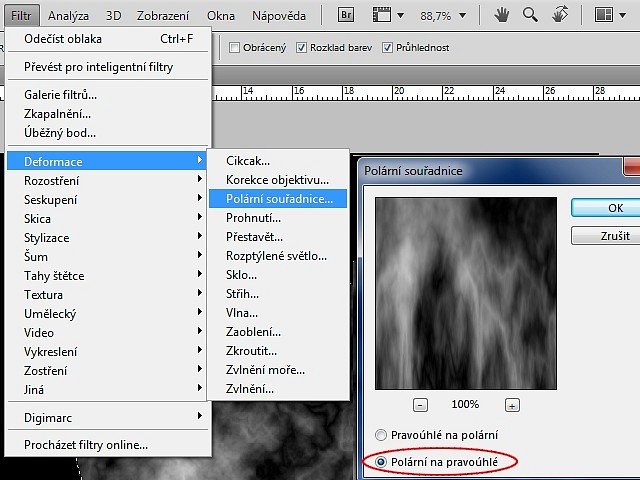
Task: Open the View Extras dropdown arrow
Action: pyautogui.click(x=400, y=16)
